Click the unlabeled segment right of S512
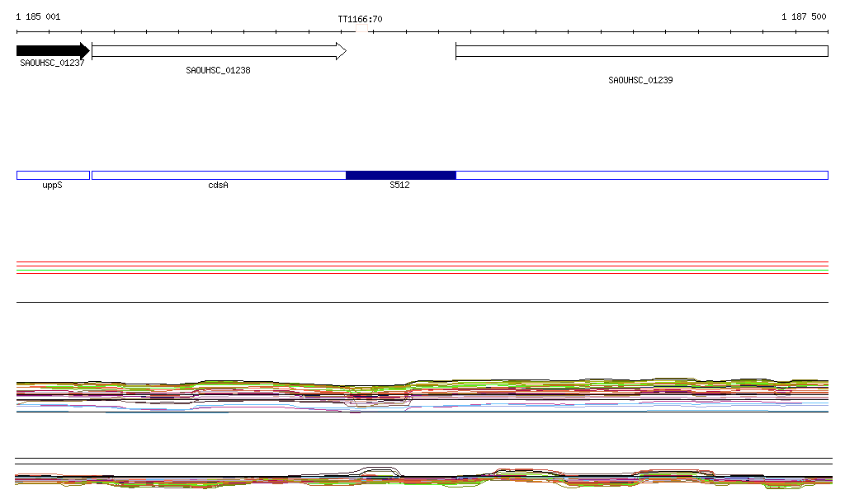This screenshot has width=845, height=504. point(641,175)
